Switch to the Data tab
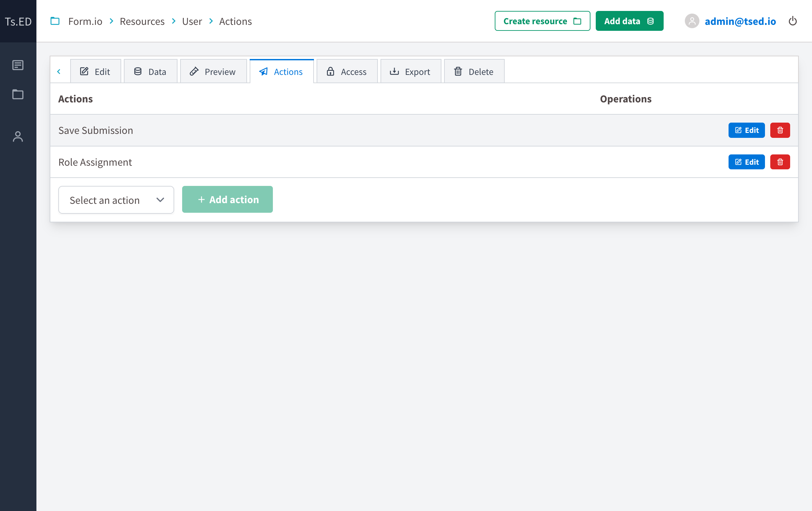The height and width of the screenshot is (511, 812). 150,71
